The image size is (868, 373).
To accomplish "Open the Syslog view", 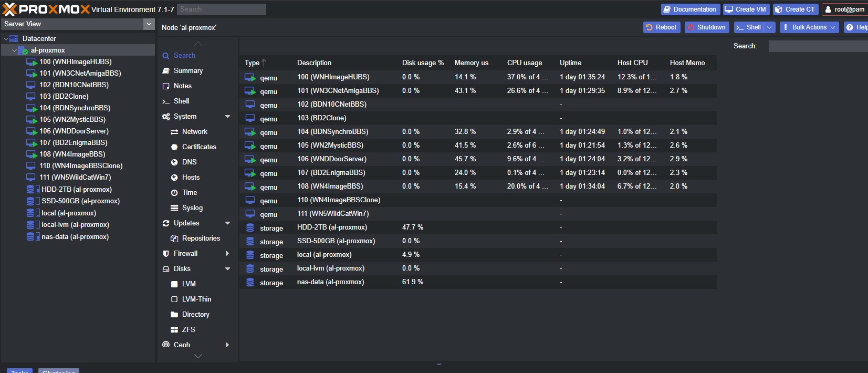I will [x=192, y=208].
